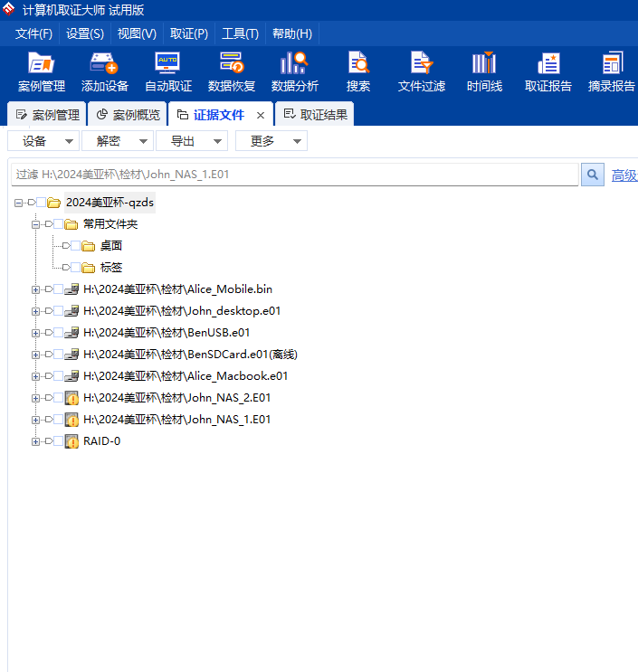The width and height of the screenshot is (638, 672).
Task: Tick the RAID-0 checkbox
Action: 59,441
